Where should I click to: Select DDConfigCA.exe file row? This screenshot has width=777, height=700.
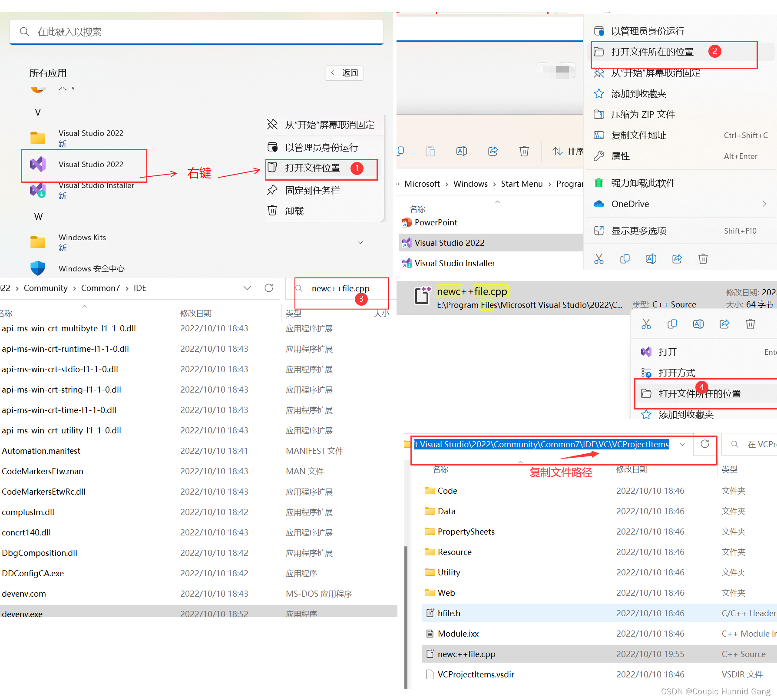(x=198, y=573)
